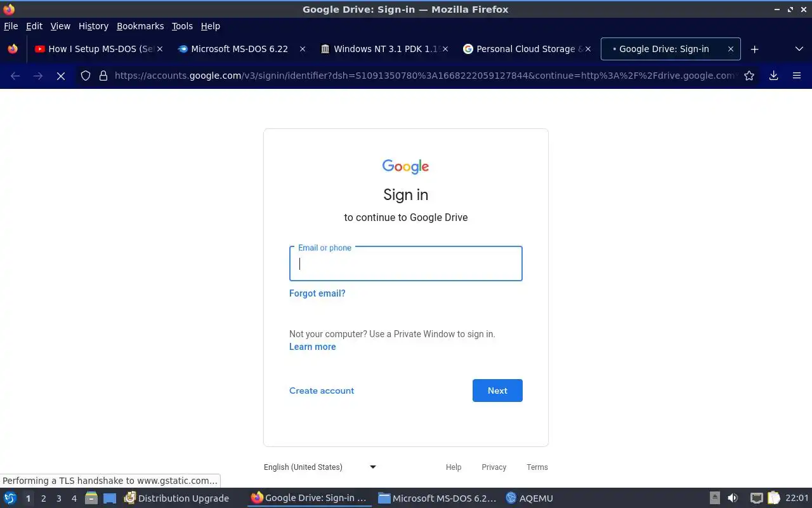Switch to virtual desktop 1
The height and width of the screenshot is (508, 812).
28,498
